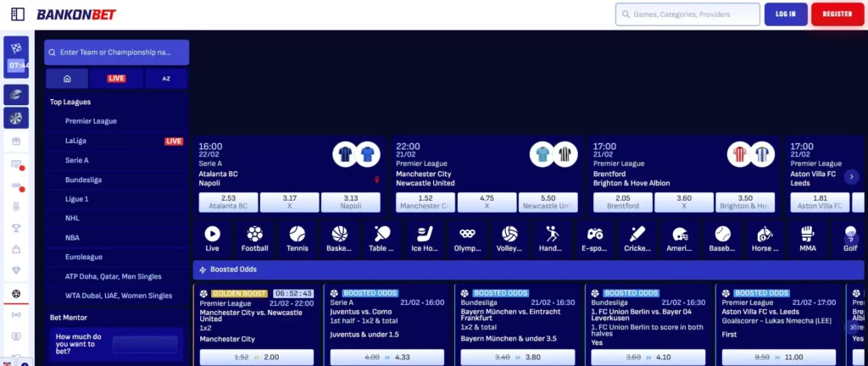Open the trophy tournaments icon
Screen dimensions: 868x366
click(16, 228)
